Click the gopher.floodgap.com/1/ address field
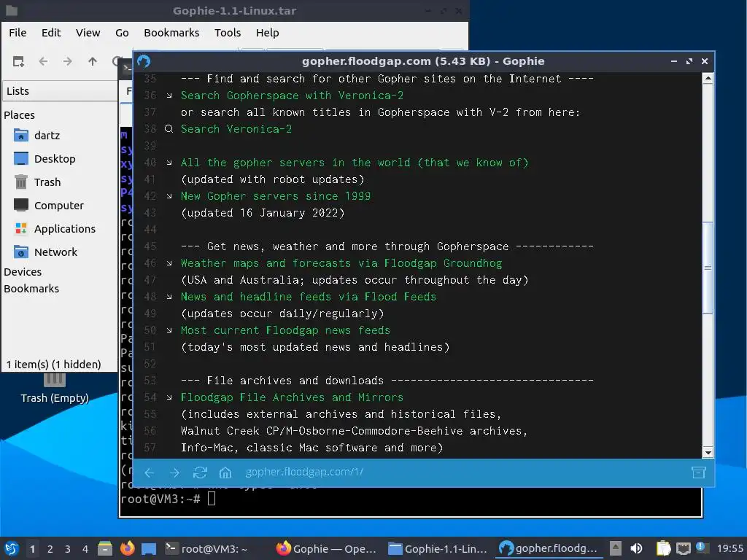The height and width of the screenshot is (560, 747). pos(304,472)
